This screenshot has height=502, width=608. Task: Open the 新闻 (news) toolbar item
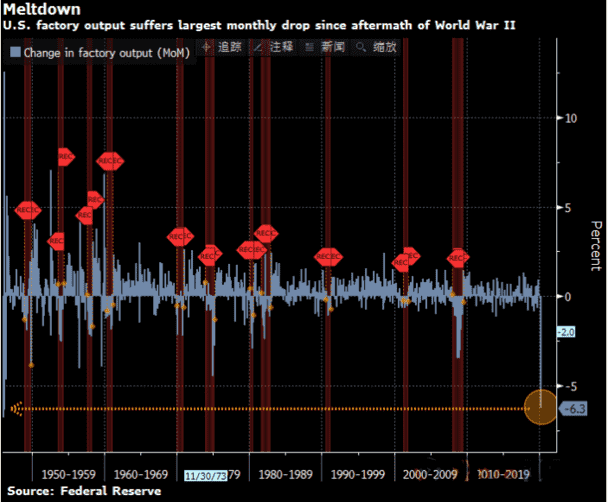tap(329, 47)
